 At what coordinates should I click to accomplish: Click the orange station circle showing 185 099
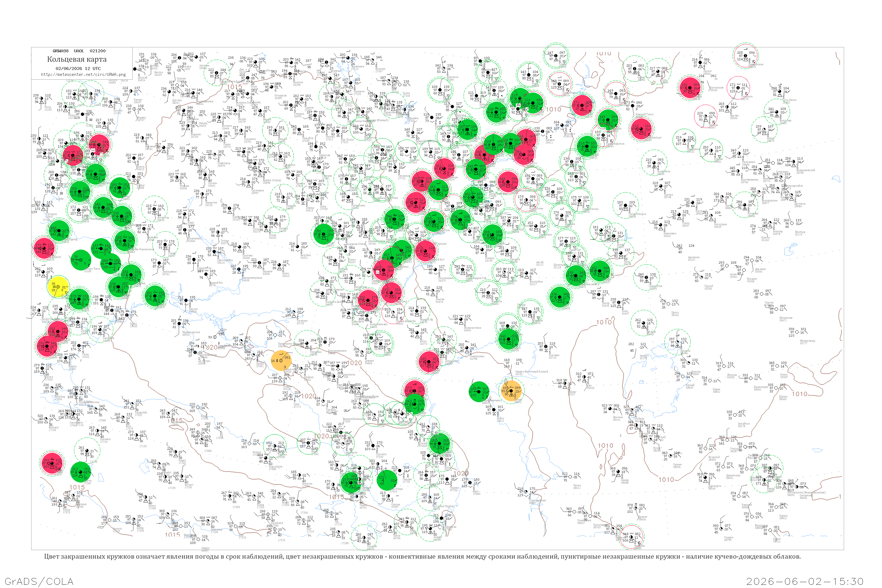point(511,391)
